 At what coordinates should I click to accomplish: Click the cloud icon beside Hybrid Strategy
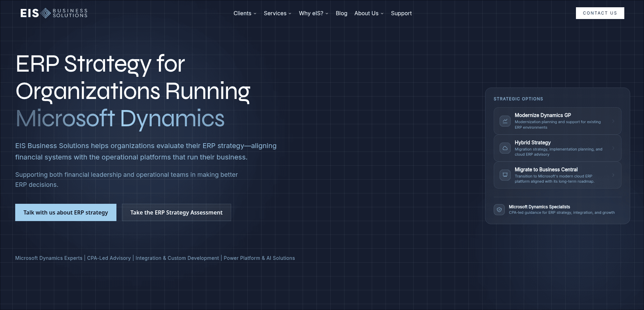[505, 148]
